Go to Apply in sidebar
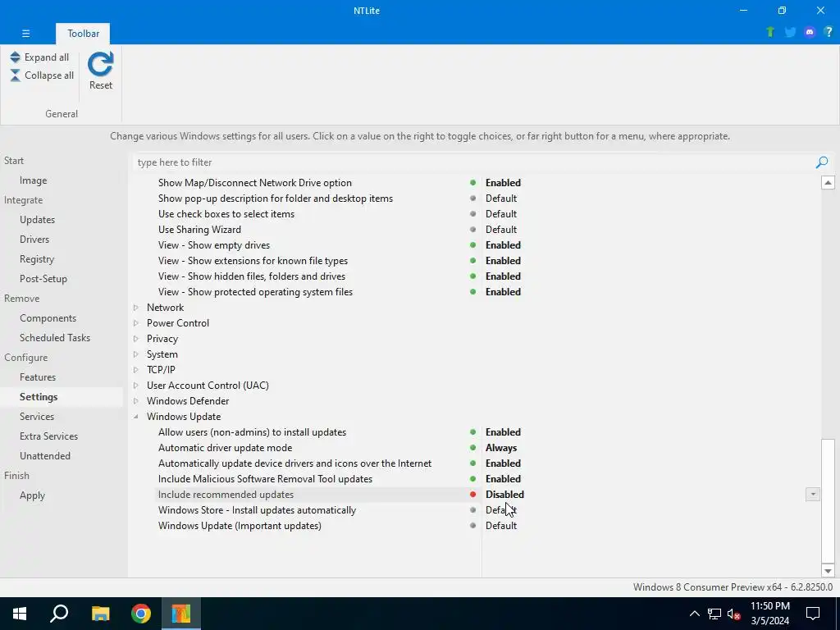This screenshot has height=630, width=840. (32, 495)
